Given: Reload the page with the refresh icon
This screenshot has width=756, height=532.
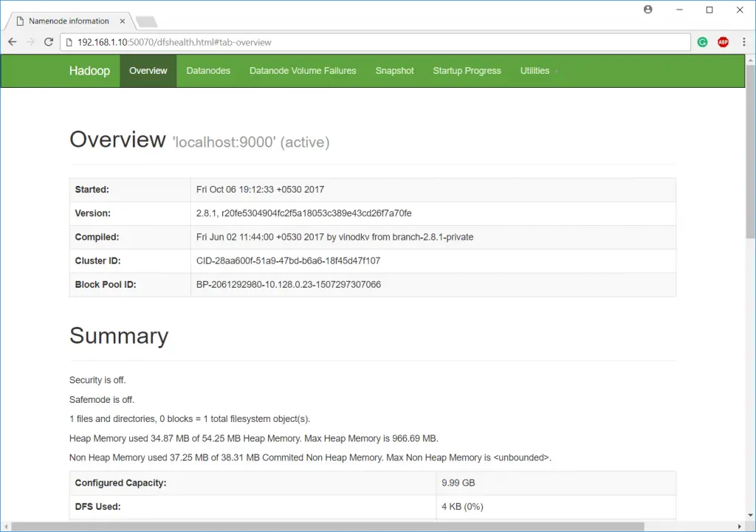Looking at the screenshot, I should coord(48,42).
